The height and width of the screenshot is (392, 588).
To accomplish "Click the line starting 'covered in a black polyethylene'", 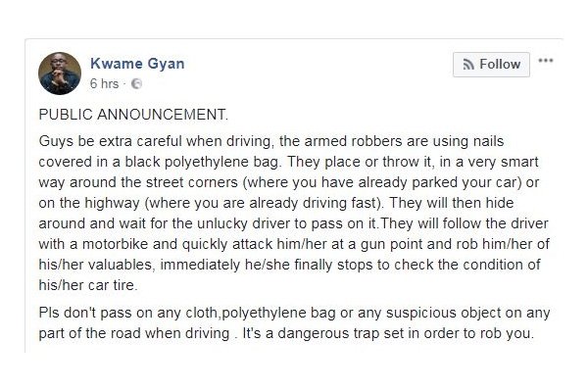I will (288, 162).
